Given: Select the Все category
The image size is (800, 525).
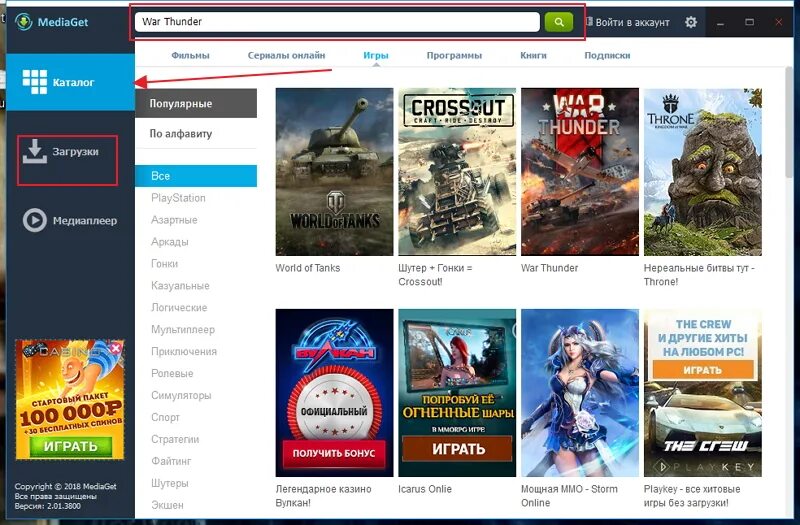Looking at the screenshot, I should [196, 176].
